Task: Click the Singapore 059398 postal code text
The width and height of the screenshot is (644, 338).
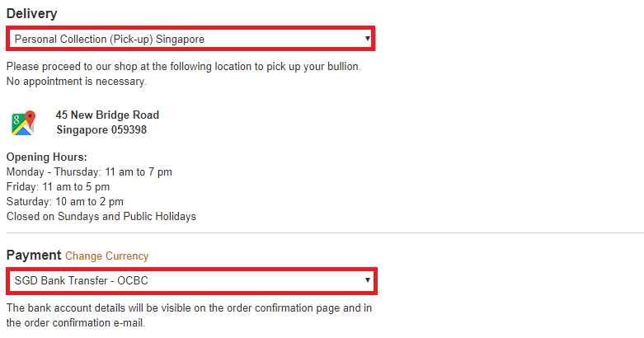Action: click(x=101, y=129)
